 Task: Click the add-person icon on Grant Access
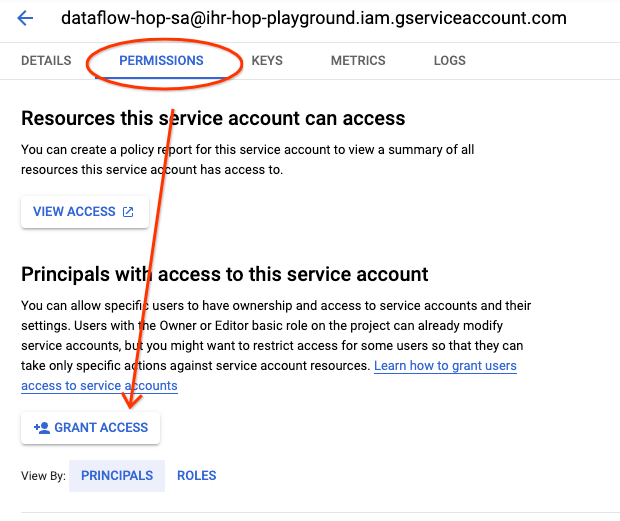point(42,428)
